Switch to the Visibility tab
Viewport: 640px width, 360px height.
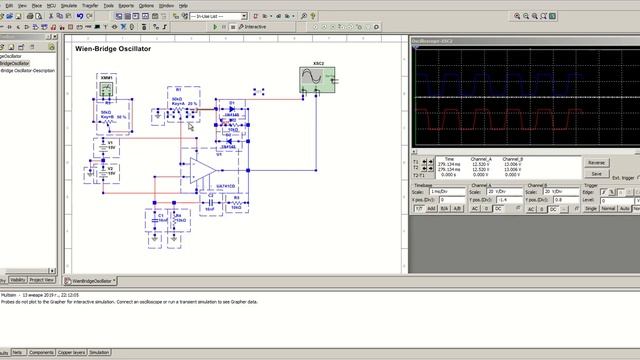pos(18,280)
